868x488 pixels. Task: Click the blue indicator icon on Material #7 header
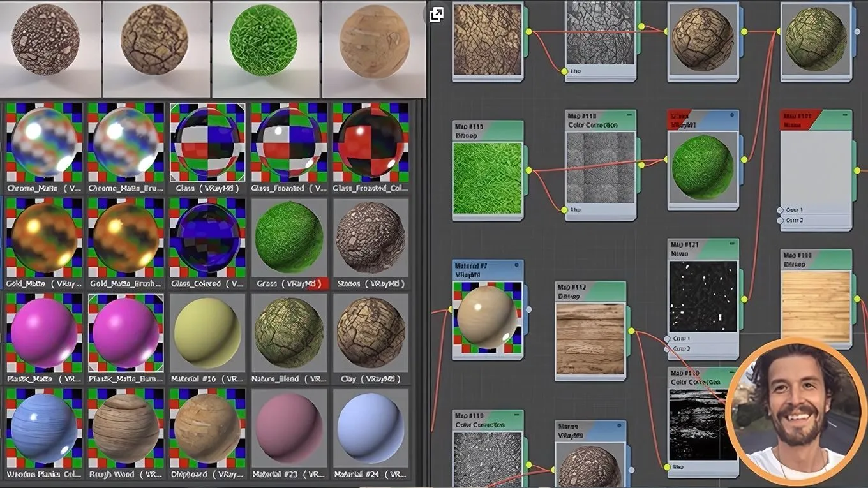pyautogui.click(x=516, y=264)
